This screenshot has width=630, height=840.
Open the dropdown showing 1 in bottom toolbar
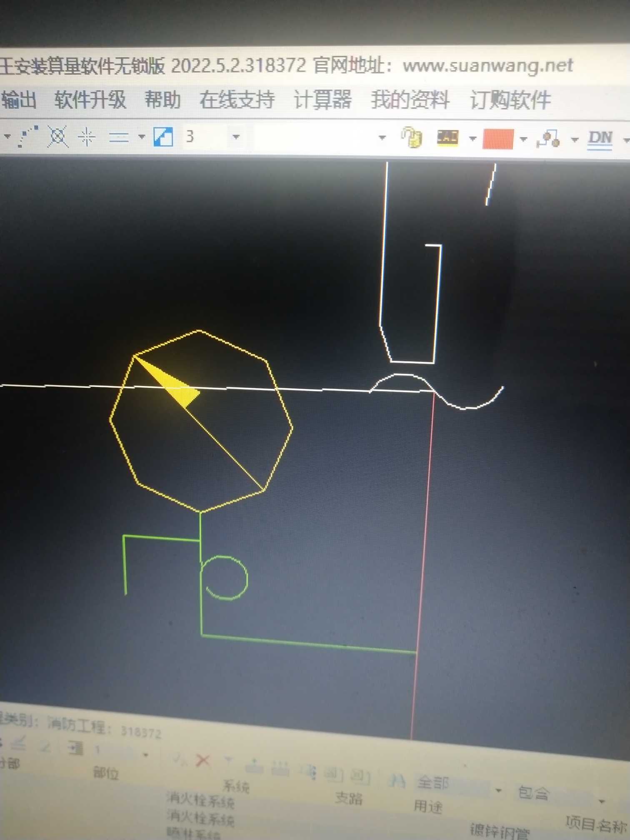[x=145, y=755]
